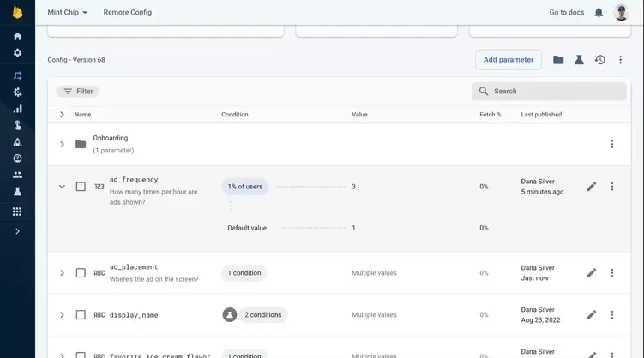Open the Filter button
Viewport: 644px width, 358px height.
78,91
